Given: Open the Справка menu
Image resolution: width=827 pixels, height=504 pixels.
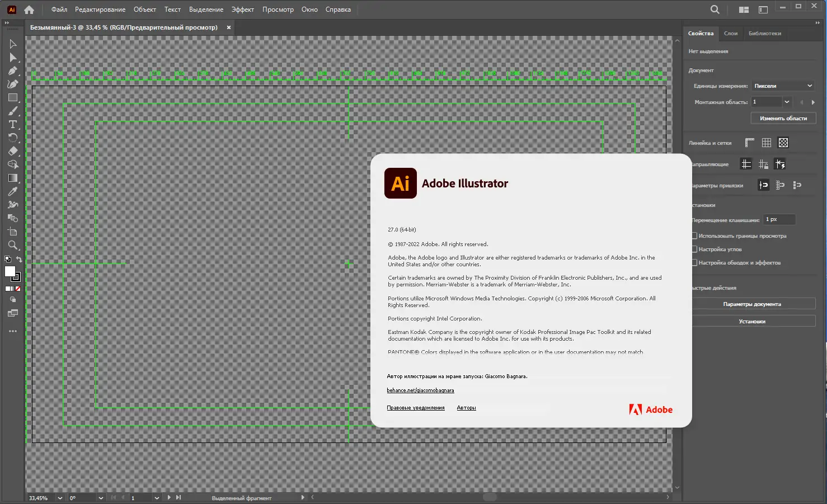Looking at the screenshot, I should (338, 10).
